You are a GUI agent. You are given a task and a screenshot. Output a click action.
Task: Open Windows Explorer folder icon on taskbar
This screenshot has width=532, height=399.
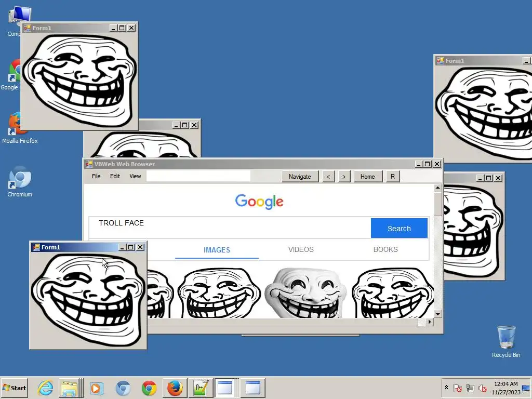pyautogui.click(x=69, y=388)
